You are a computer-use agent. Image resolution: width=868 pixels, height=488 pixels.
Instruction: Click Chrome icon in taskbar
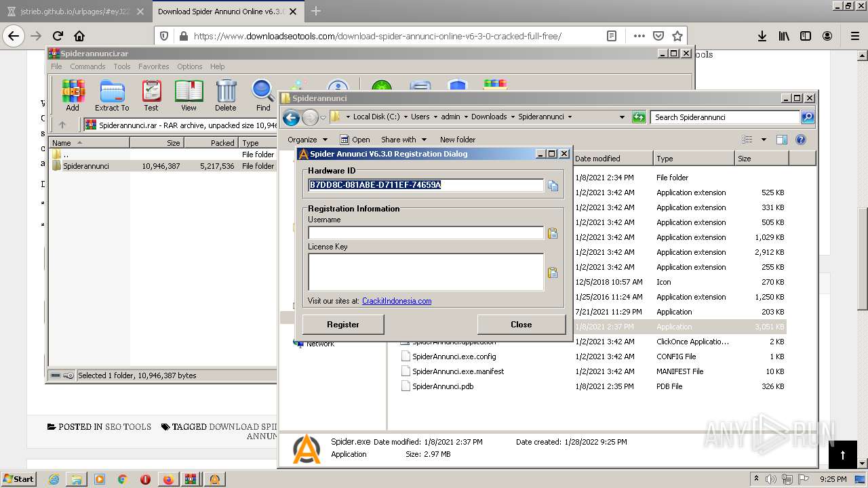(123, 479)
